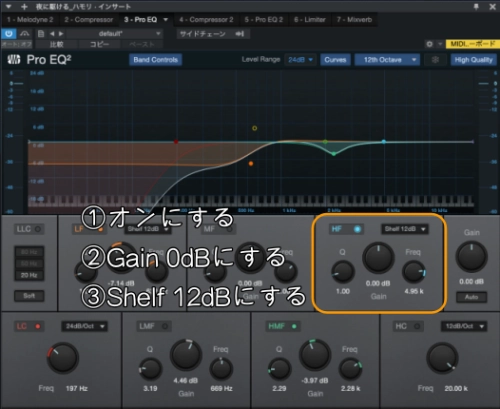Expand the arrow beside the gear icon
Viewport: 500px width, 409px height.
coord(440,44)
